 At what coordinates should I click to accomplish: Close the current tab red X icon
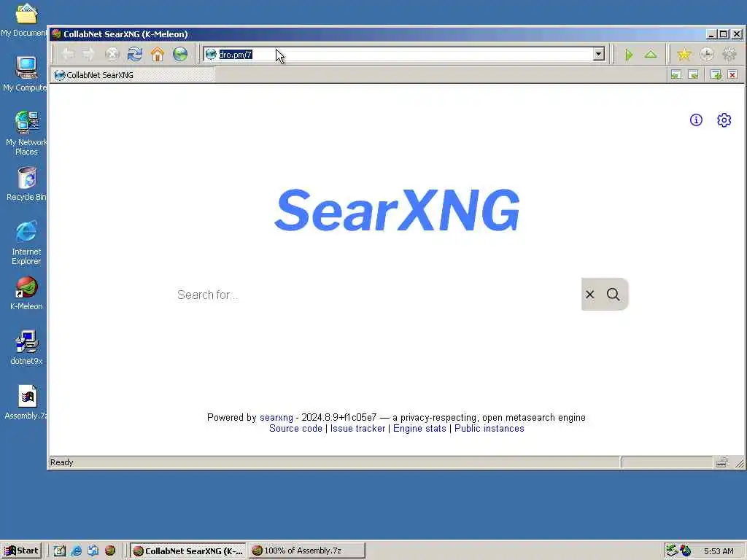(732, 74)
